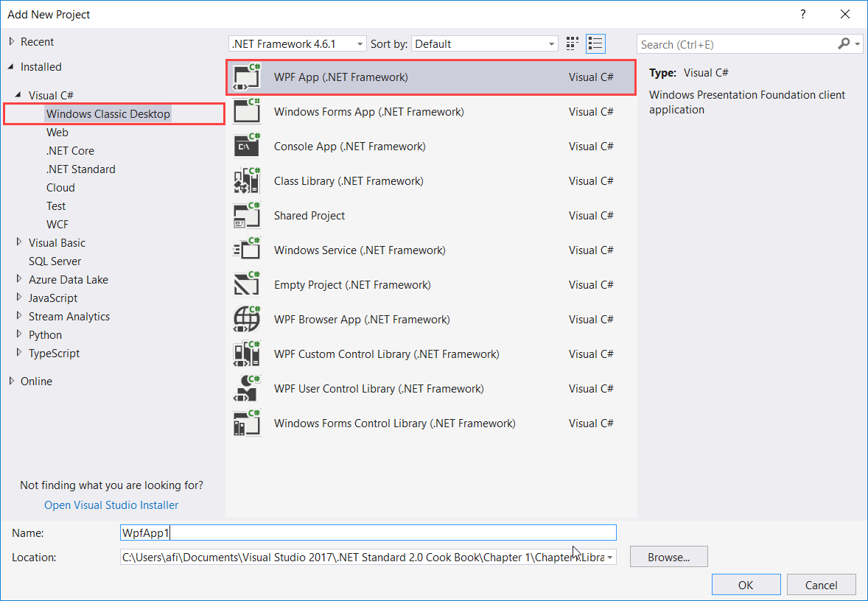Select WPF App (.NET Framework) template name

click(341, 77)
